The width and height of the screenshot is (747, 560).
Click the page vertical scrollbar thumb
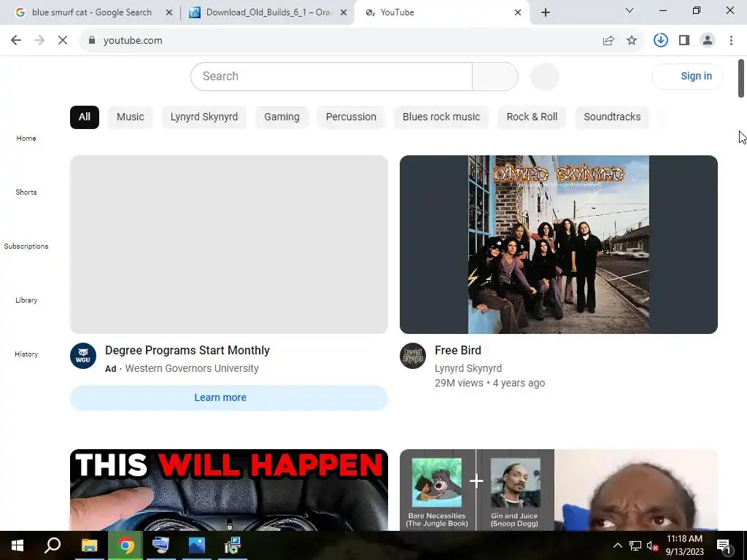pos(741,79)
